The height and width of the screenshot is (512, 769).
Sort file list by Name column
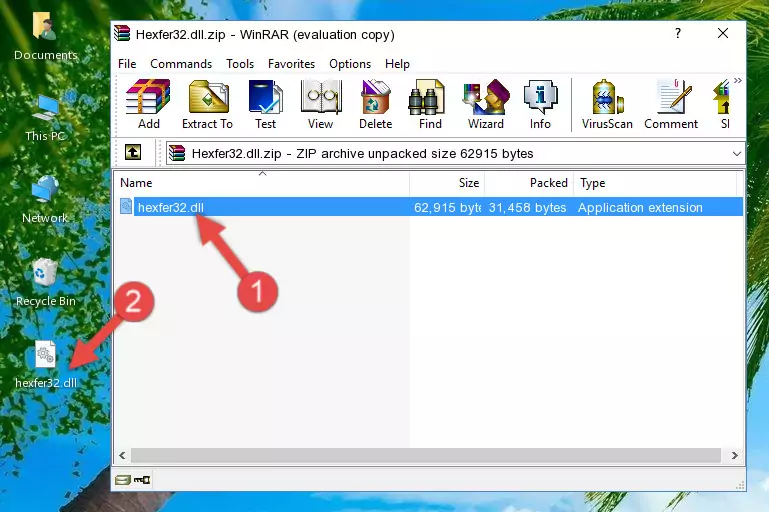[x=262, y=182]
